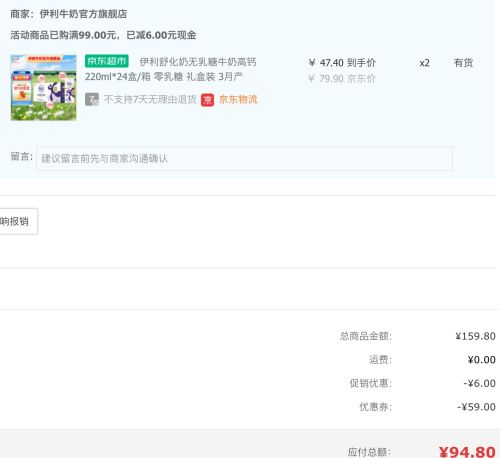Viewport: 500px width, 458px height.
Task: Click the 不支持7天无理由退货 notice
Action: pos(150,99)
